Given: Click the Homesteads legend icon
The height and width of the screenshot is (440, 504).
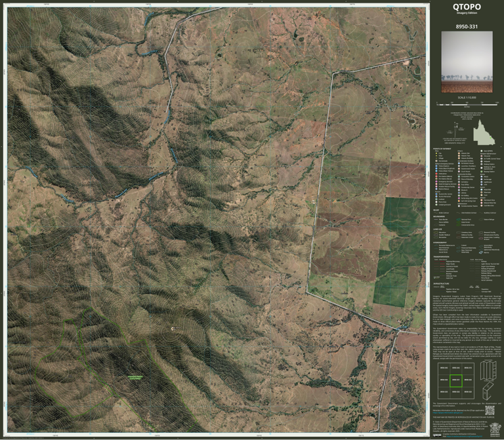Looking at the screenshot, I should click(x=436, y=161).
